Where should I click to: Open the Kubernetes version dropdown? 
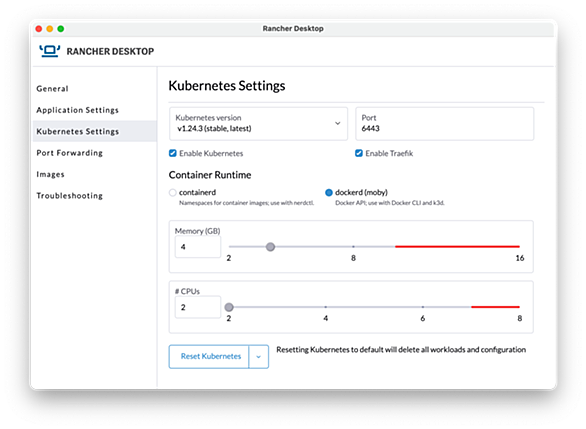pyautogui.click(x=258, y=124)
